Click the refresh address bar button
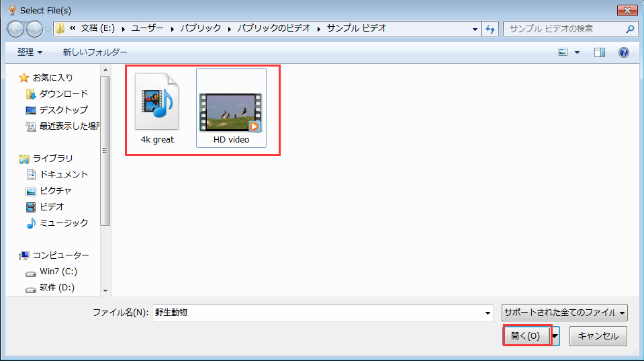The height and width of the screenshot is (361, 644). (490, 29)
